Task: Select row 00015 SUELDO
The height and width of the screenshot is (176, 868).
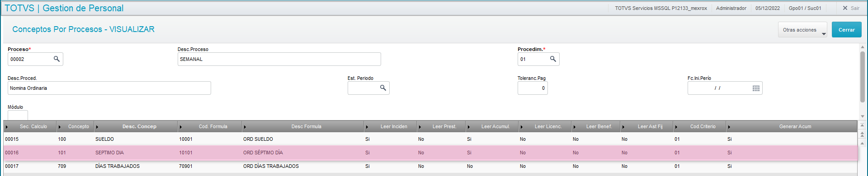Action: pyautogui.click(x=430, y=139)
